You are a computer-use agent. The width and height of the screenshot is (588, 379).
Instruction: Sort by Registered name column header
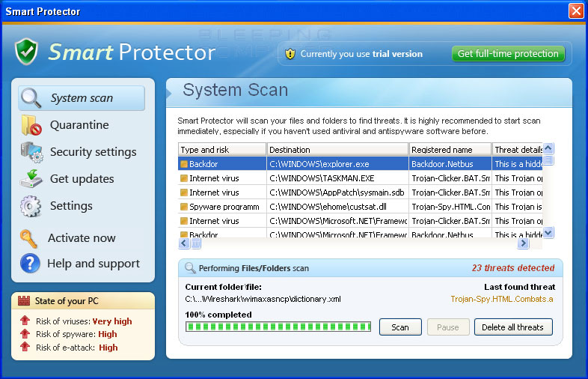[x=450, y=150]
